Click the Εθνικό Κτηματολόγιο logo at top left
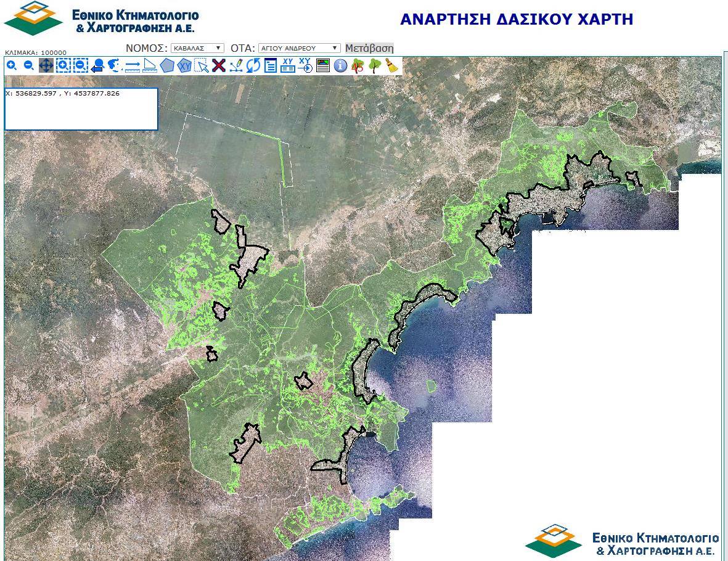Screen dimensions: 728x561 point(102,18)
